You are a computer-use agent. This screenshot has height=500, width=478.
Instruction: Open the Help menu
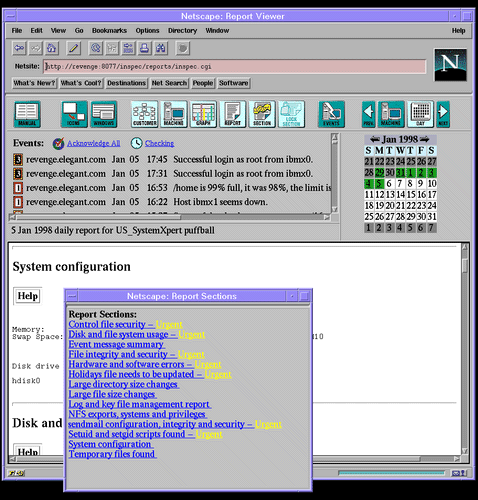(459, 31)
